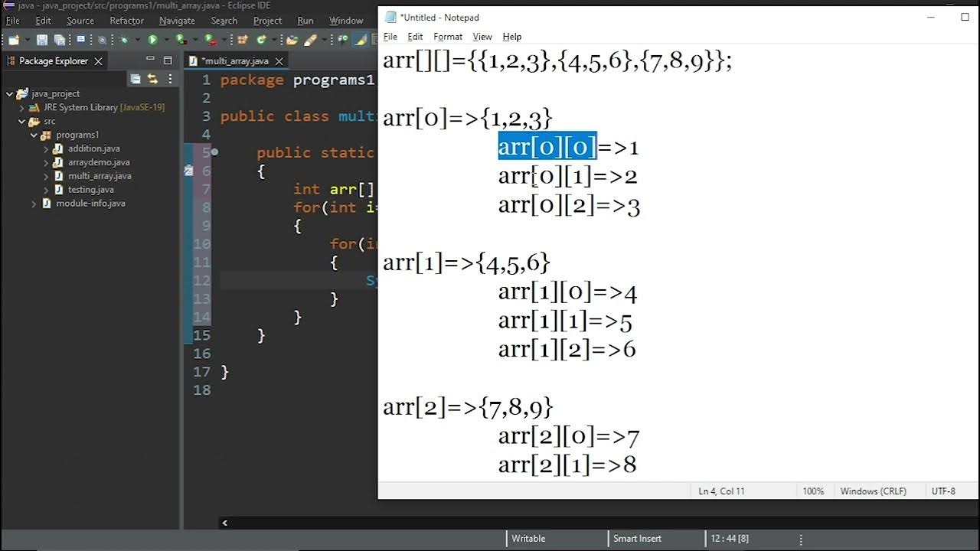980x551 pixels.
Task: Click the breakpoint marker at editor line 5
Action: click(214, 152)
